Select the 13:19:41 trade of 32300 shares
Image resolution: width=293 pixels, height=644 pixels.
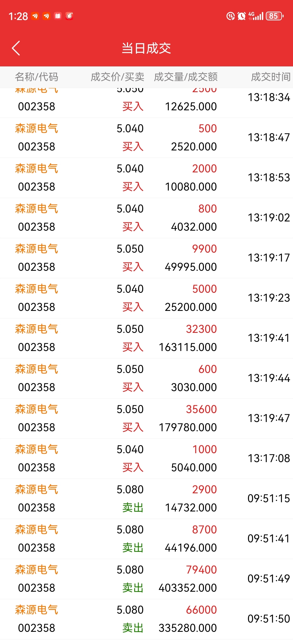click(146, 338)
